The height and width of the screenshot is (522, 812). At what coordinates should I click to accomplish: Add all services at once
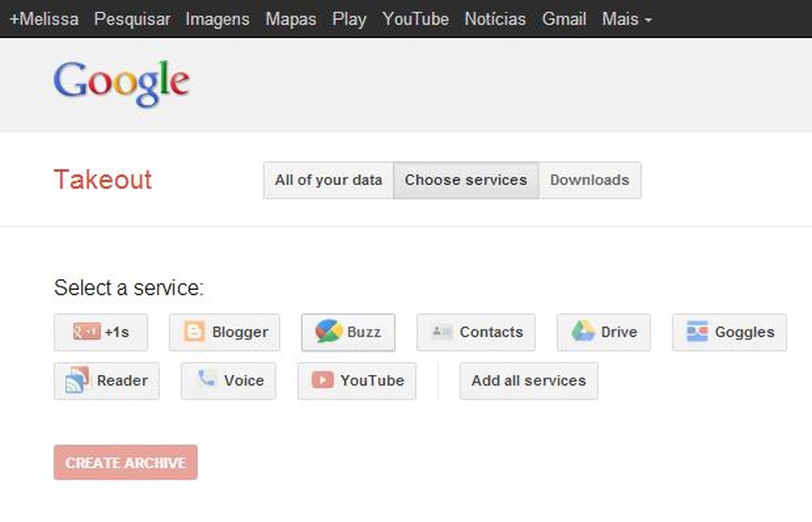[528, 381]
